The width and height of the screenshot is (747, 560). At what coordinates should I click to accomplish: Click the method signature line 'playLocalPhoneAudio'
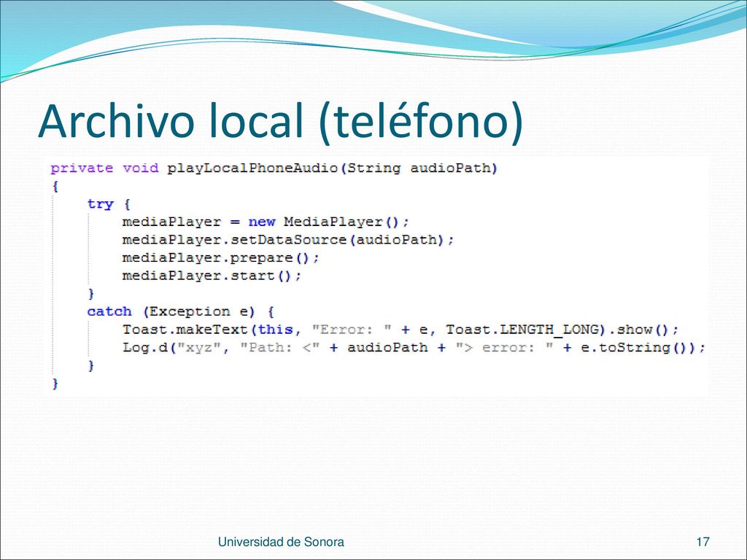click(274, 168)
